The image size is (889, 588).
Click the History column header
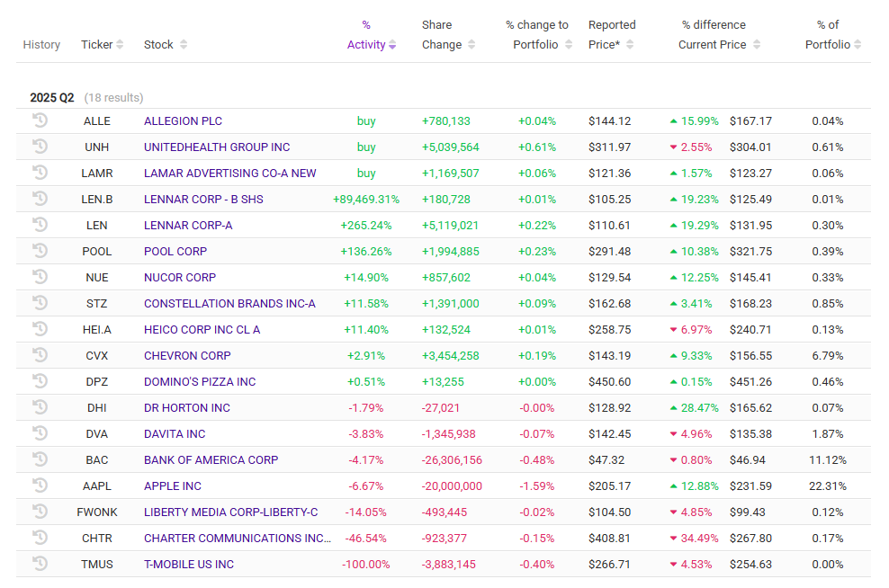pyautogui.click(x=41, y=45)
